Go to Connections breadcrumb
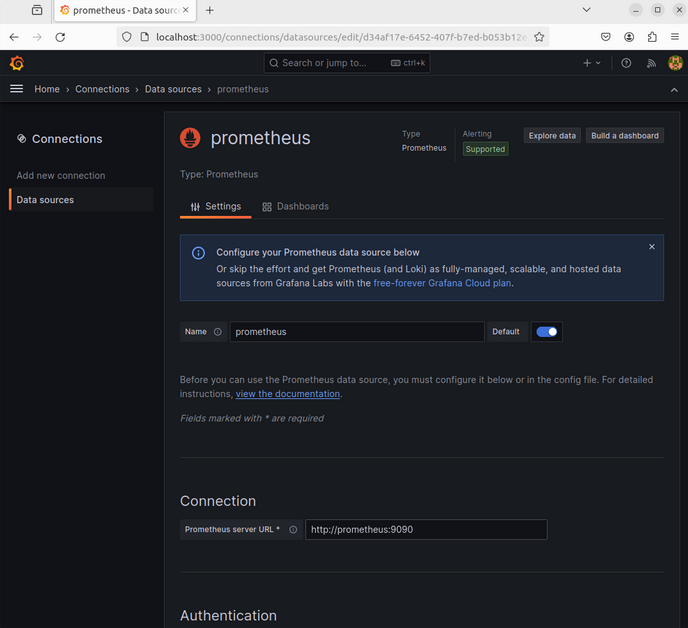 coord(102,89)
